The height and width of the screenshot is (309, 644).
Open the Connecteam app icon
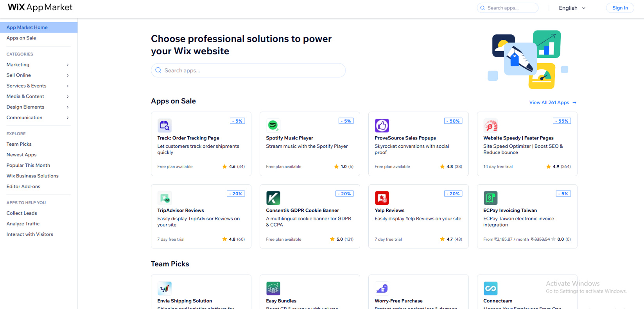pyautogui.click(x=490, y=288)
